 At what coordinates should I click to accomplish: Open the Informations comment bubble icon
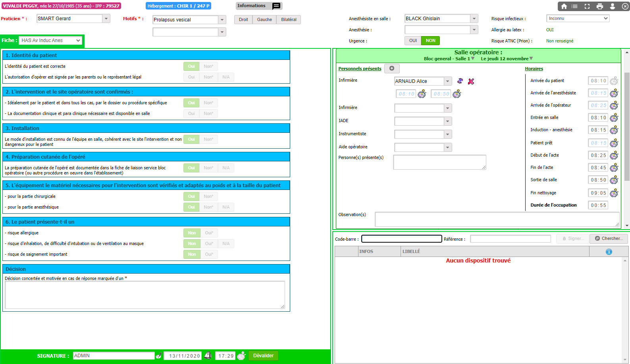[x=276, y=6]
